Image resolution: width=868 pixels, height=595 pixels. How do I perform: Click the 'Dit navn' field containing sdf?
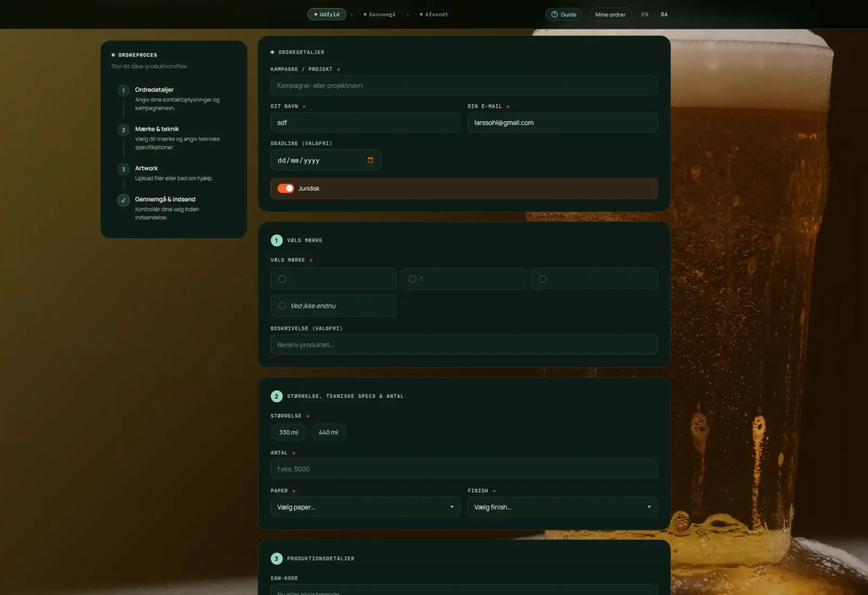[x=365, y=123]
